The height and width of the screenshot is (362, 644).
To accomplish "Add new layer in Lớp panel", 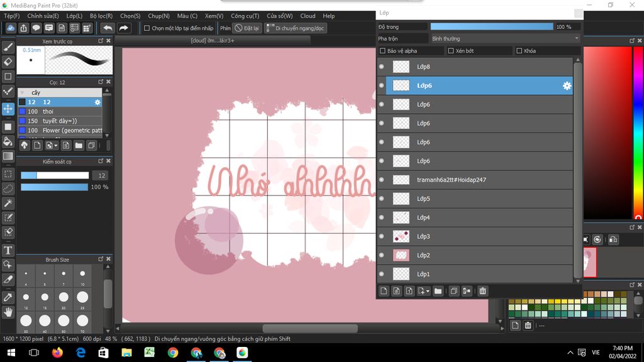I will (x=384, y=291).
